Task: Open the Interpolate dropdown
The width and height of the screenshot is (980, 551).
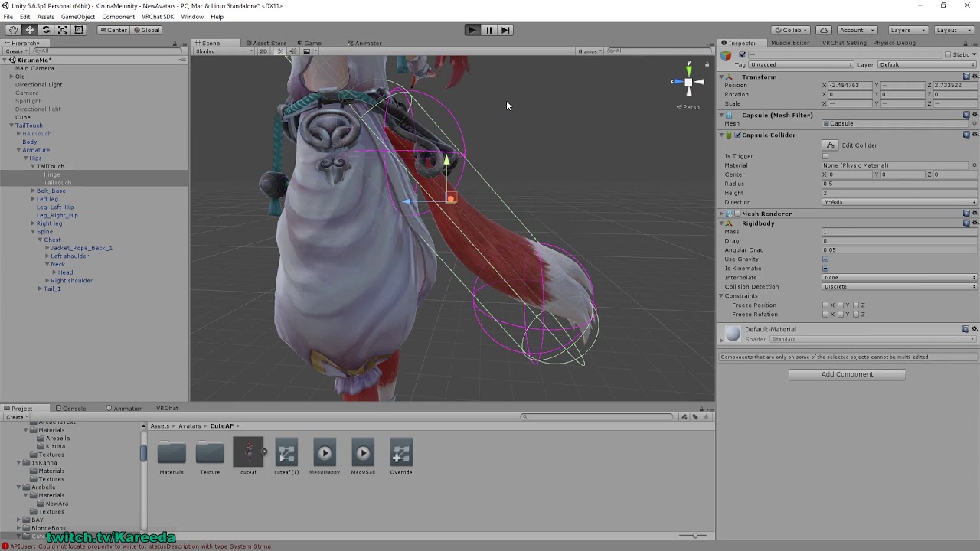Action: [900, 278]
